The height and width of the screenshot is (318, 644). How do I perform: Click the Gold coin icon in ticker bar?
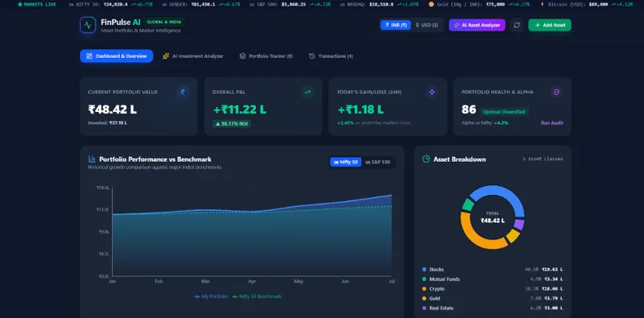431,4
